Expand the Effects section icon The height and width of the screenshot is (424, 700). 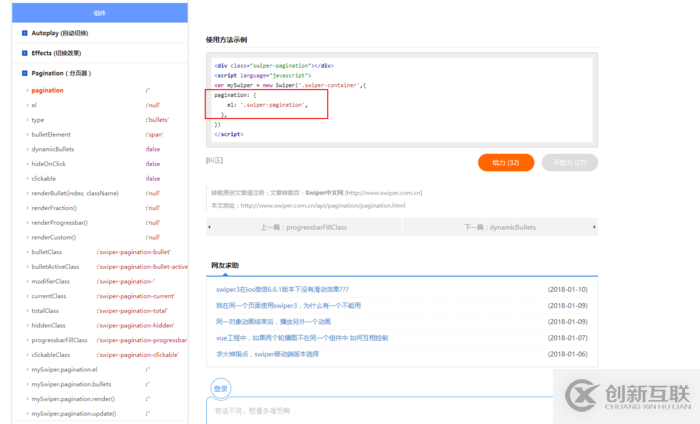point(25,53)
